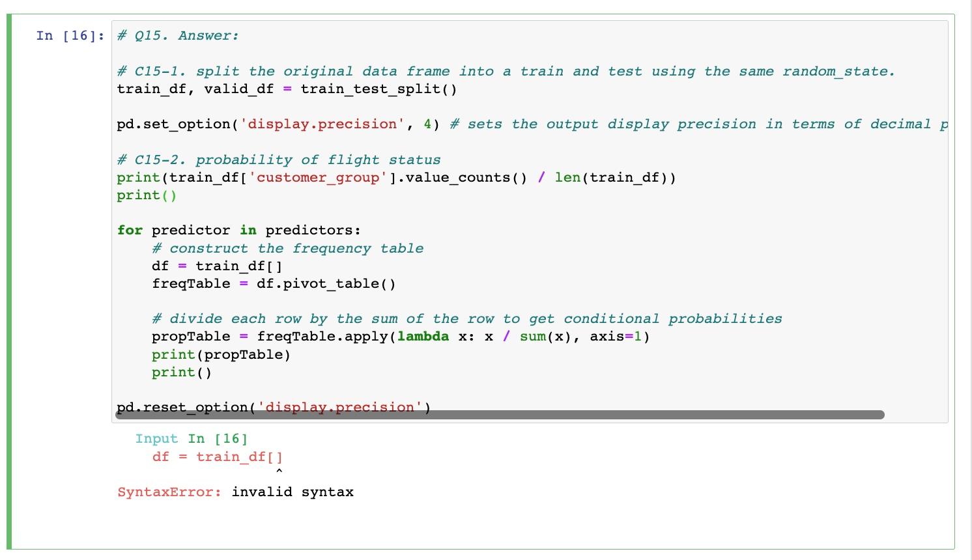Click the print(propTable) statement

[222, 354]
